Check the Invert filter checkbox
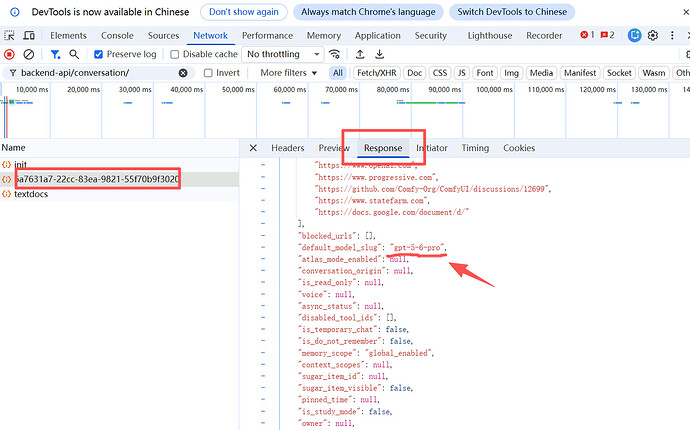The image size is (690, 430). [x=208, y=73]
